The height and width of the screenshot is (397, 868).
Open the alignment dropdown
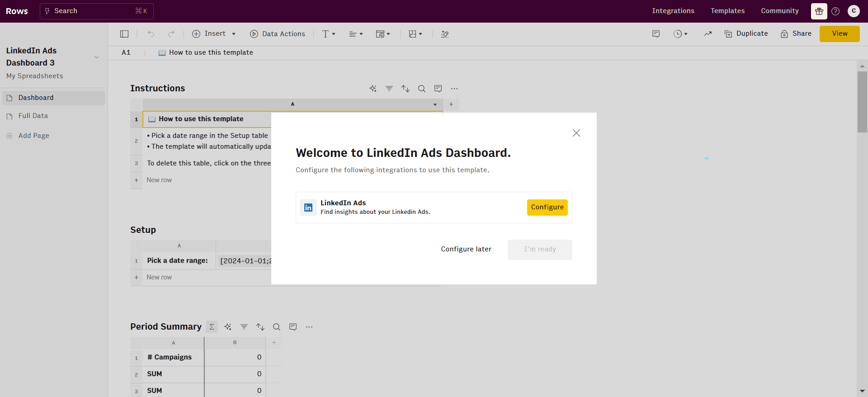[x=356, y=34]
